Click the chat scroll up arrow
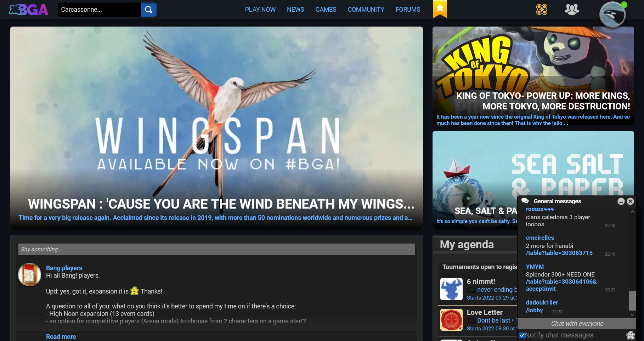 pos(632,212)
